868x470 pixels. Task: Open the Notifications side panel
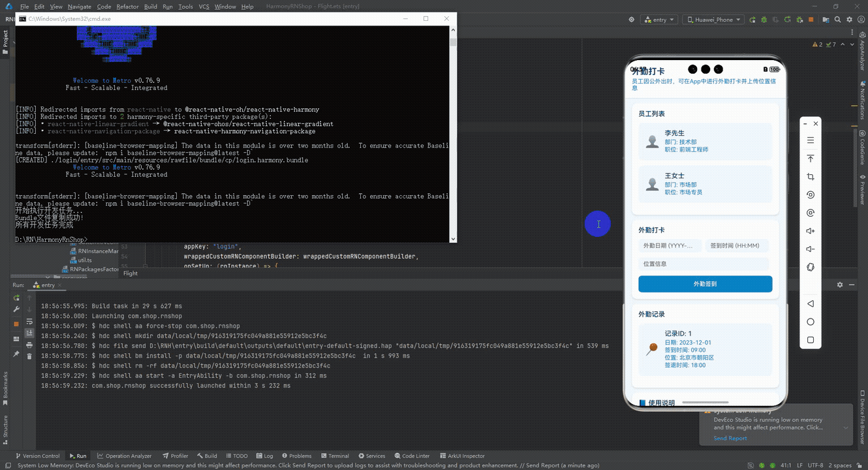[x=862, y=101]
